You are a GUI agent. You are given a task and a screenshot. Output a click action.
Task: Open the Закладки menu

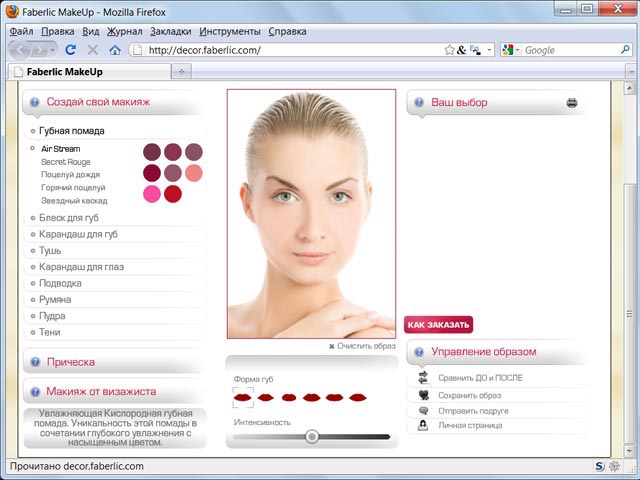(x=171, y=31)
